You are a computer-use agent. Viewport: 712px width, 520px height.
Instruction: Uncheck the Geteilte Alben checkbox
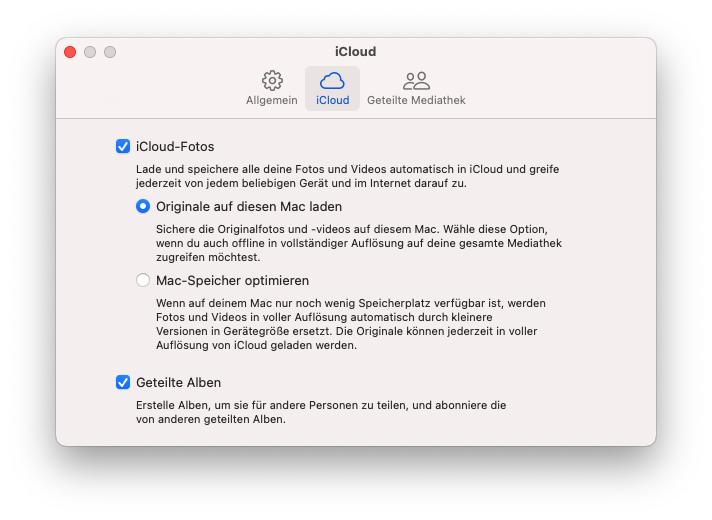(x=123, y=382)
